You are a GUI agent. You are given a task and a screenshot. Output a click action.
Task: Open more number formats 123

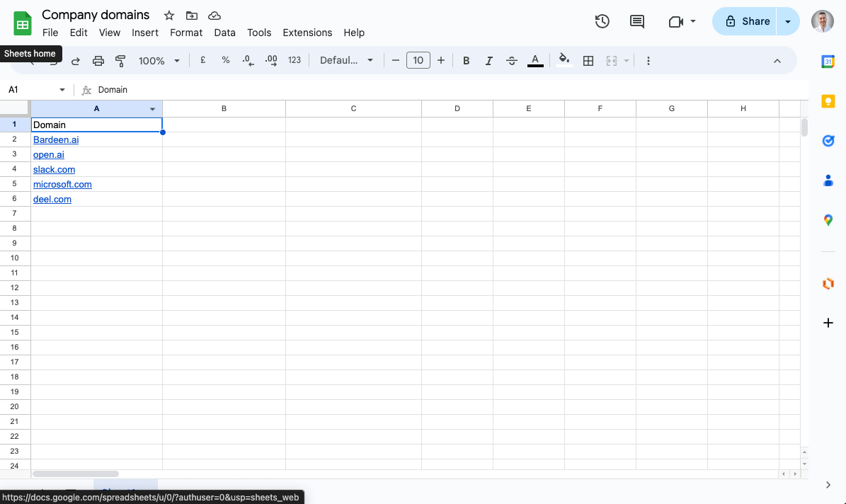pyautogui.click(x=294, y=60)
